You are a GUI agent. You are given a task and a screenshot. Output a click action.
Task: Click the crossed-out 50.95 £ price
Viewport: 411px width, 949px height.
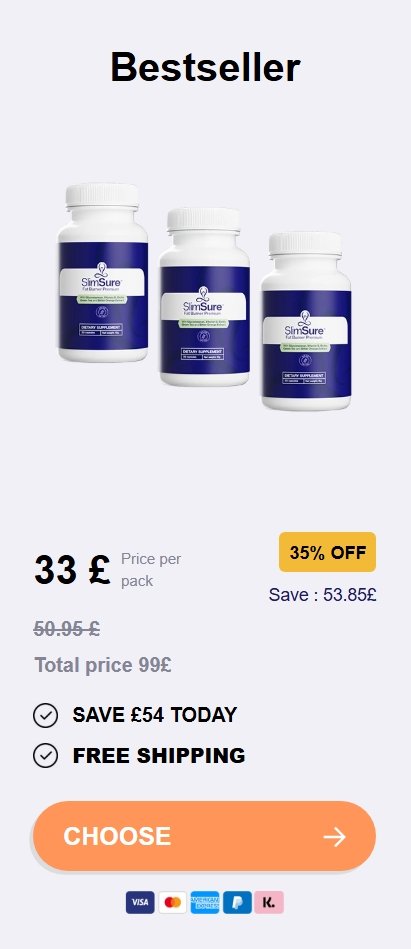click(67, 629)
